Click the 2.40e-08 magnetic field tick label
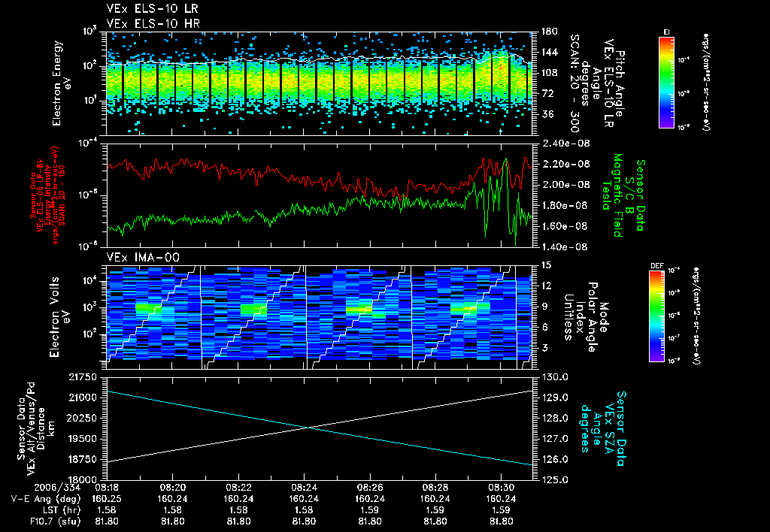Screen dimensions: 770x532 [565, 144]
